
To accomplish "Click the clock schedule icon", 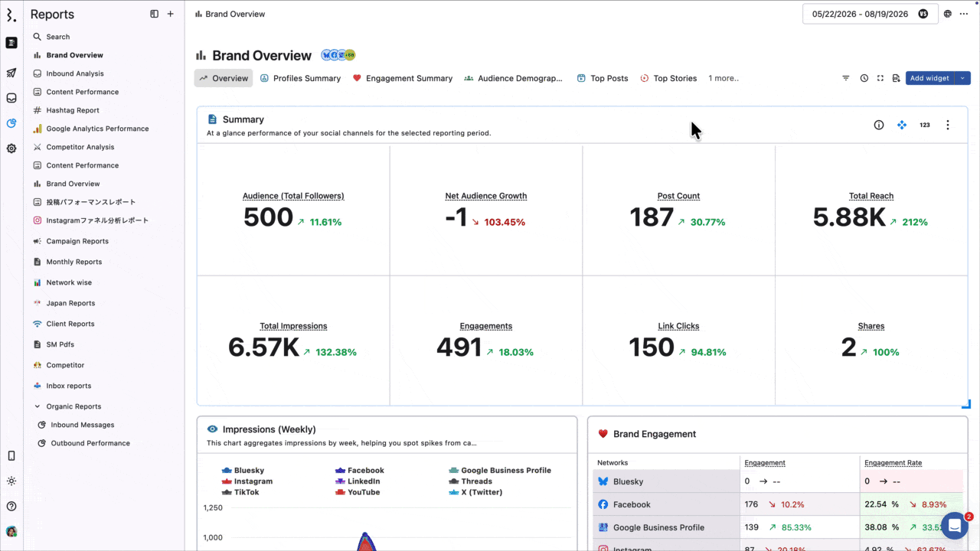I will click(864, 78).
